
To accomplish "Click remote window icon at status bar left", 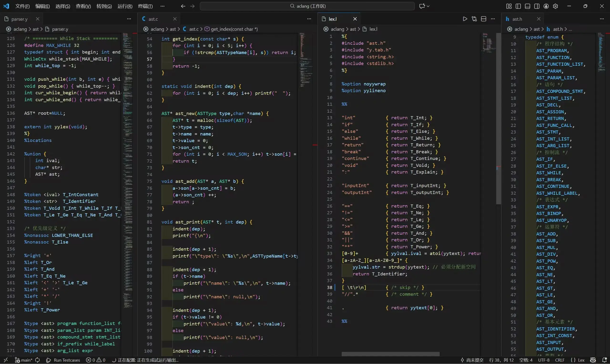I will [6, 360].
